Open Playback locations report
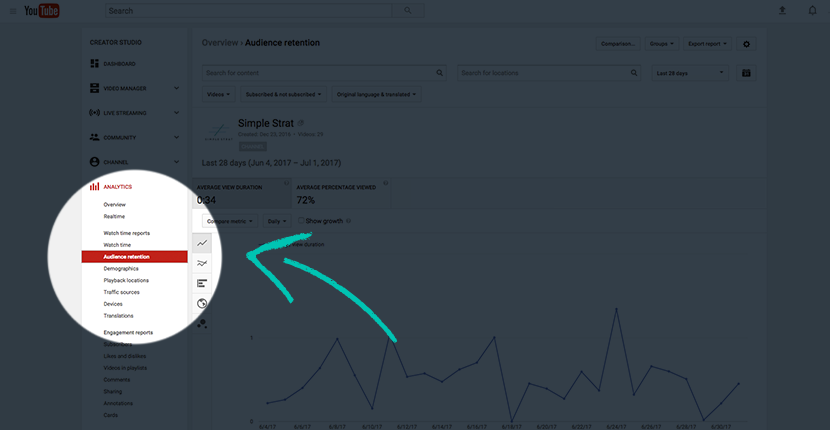 pyautogui.click(x=126, y=280)
